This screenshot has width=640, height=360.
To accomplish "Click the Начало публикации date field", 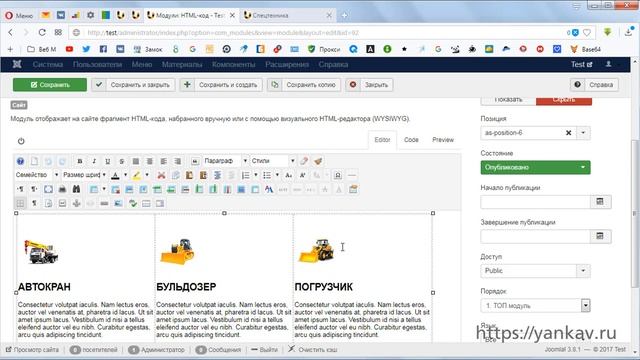I will [535, 202].
